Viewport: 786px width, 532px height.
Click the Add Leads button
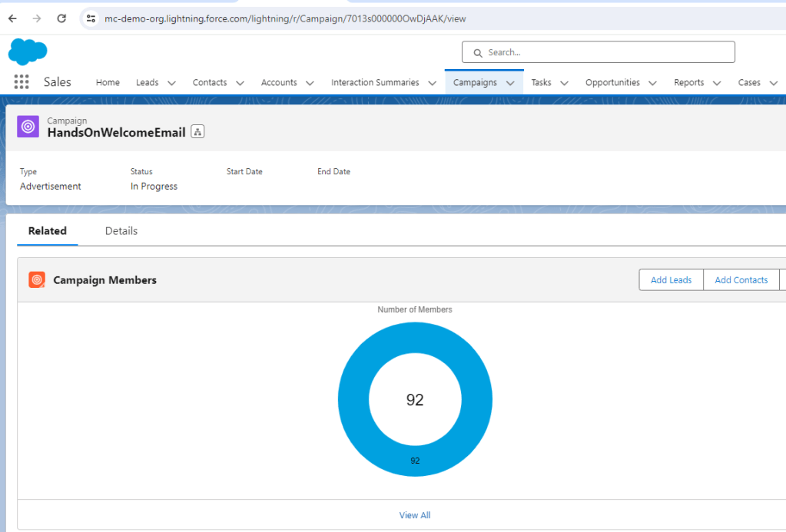click(x=671, y=280)
